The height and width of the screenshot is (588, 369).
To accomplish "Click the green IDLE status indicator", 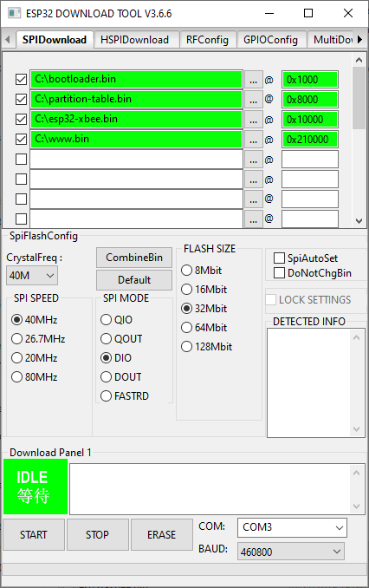I will (x=36, y=487).
